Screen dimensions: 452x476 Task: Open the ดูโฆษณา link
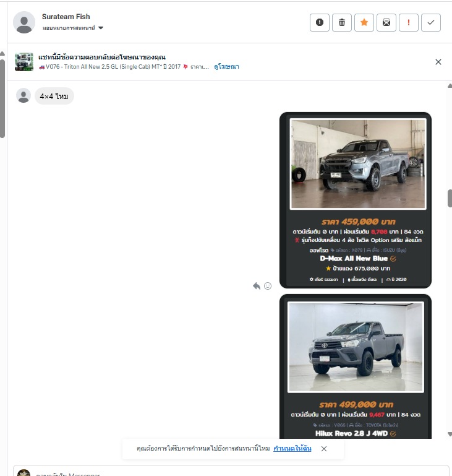tap(226, 66)
